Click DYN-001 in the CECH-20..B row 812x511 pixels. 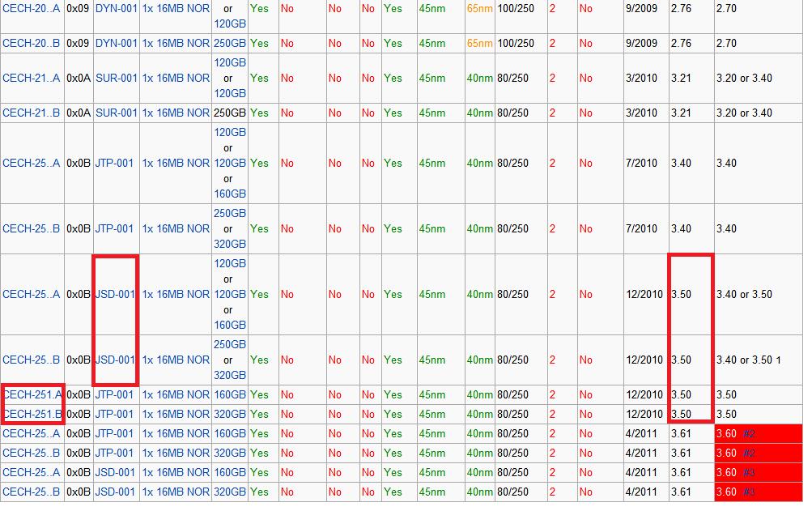pyautogui.click(x=117, y=44)
